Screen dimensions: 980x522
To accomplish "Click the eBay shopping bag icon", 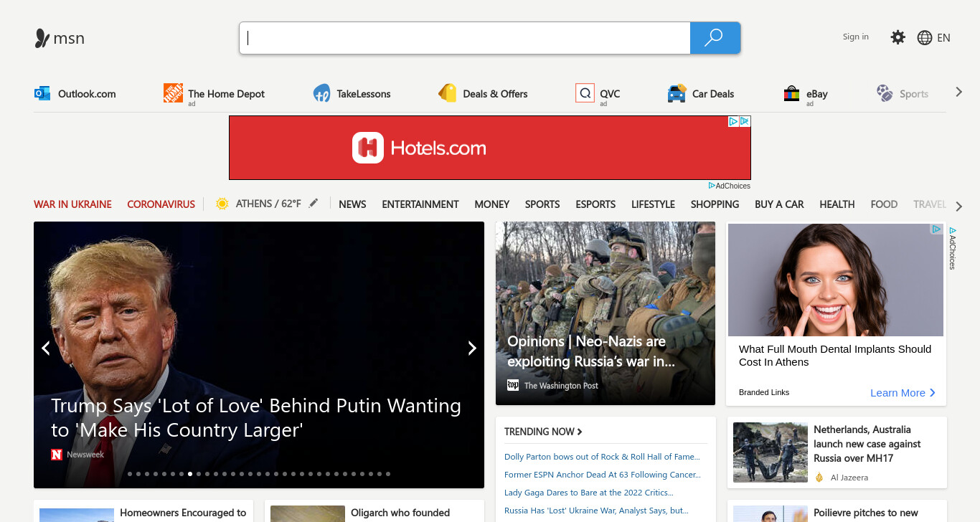I will [791, 93].
